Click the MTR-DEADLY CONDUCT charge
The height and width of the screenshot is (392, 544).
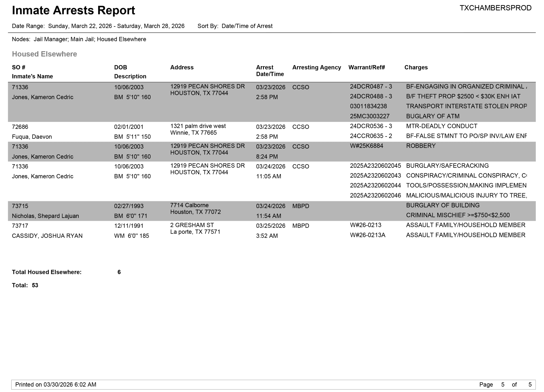click(442, 126)
